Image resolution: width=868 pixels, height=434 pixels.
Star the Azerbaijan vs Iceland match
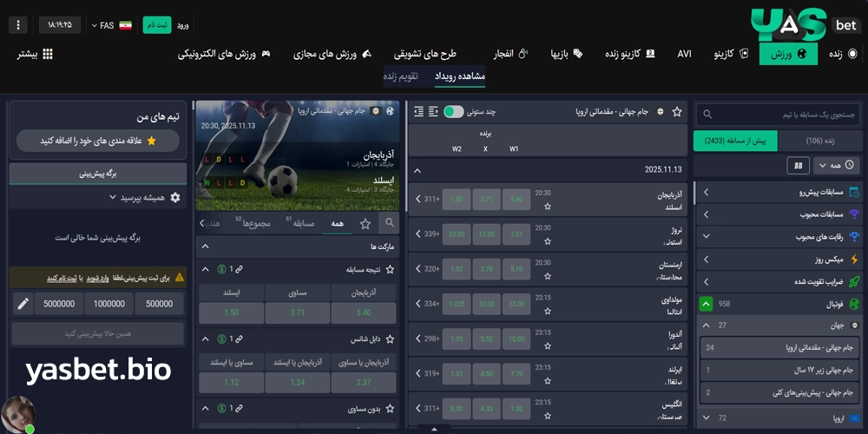[548, 207]
